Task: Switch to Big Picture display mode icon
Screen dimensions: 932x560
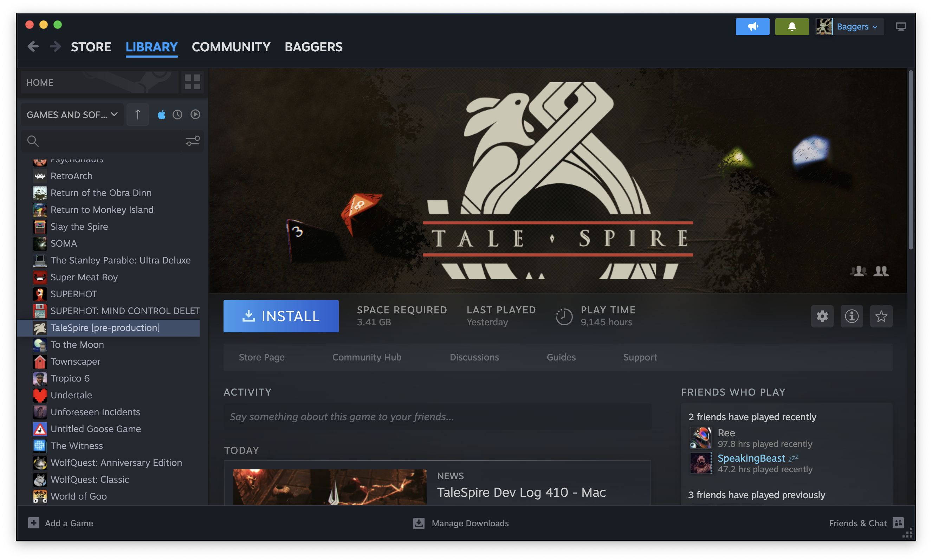Action: (901, 26)
